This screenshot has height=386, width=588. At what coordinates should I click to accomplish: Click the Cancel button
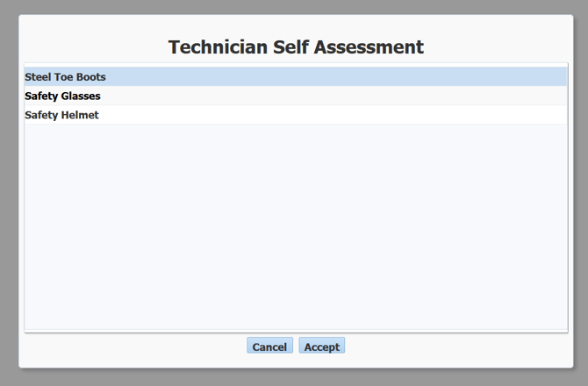click(x=269, y=347)
